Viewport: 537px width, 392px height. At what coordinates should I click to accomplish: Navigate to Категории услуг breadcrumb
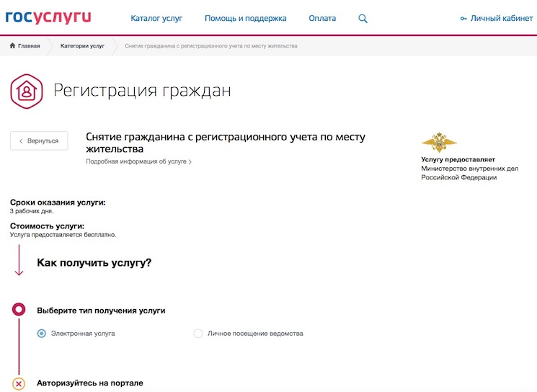tap(82, 45)
